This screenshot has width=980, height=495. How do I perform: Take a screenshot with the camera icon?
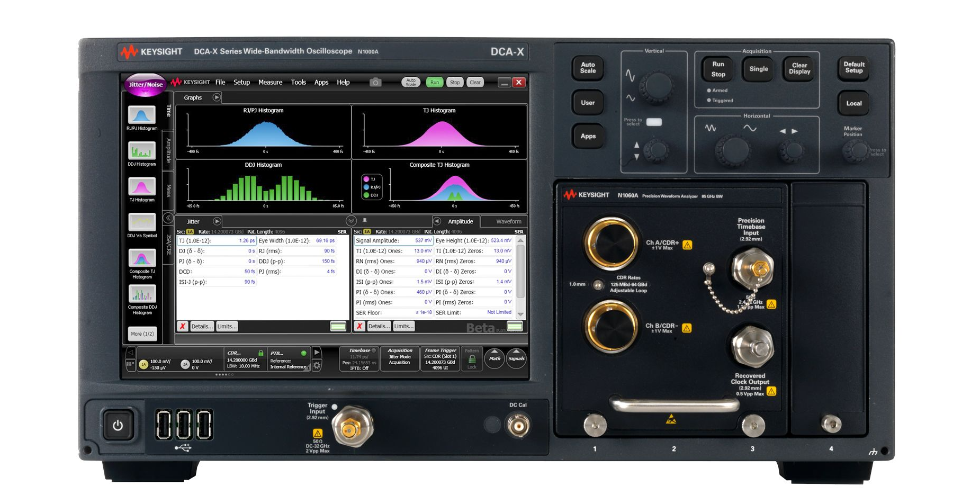(x=375, y=83)
